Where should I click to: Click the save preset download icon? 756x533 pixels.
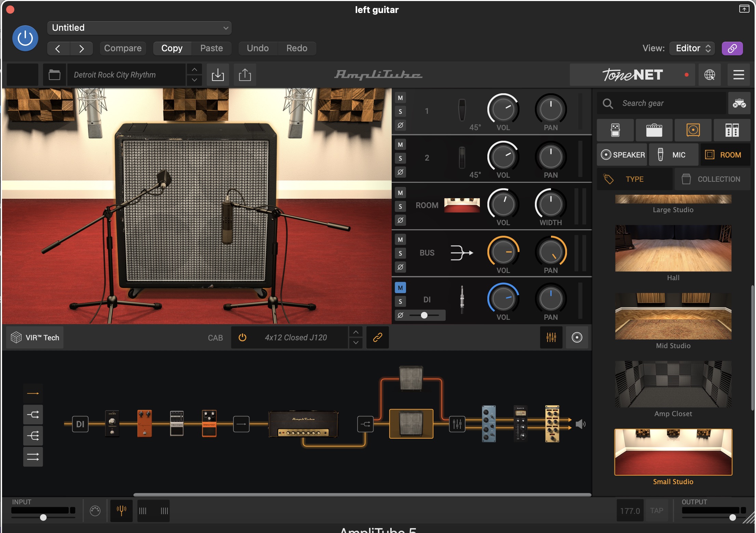[x=218, y=74]
